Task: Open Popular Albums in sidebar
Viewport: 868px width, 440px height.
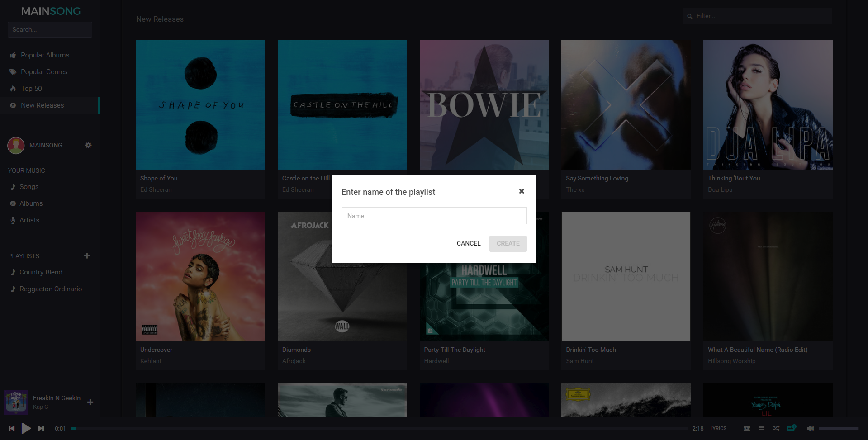Action: click(45, 55)
